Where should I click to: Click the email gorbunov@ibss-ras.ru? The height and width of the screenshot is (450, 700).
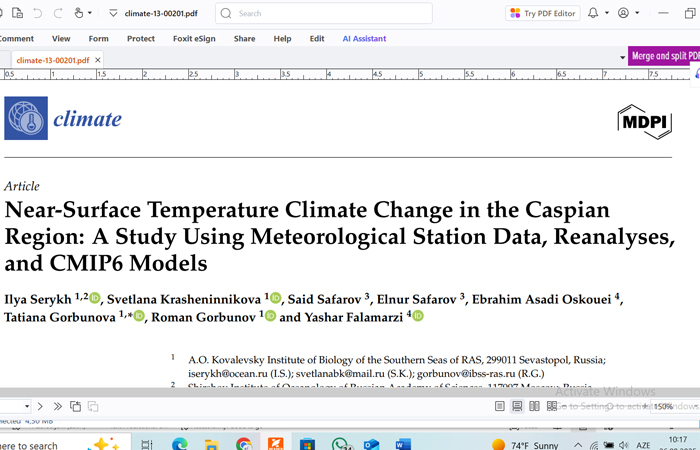(x=466, y=374)
